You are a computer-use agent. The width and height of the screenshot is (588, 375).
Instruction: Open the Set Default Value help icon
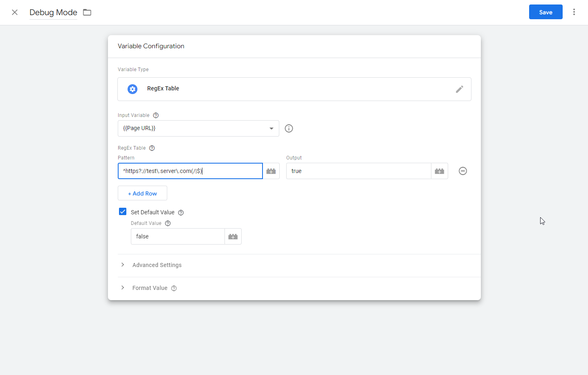click(x=181, y=213)
